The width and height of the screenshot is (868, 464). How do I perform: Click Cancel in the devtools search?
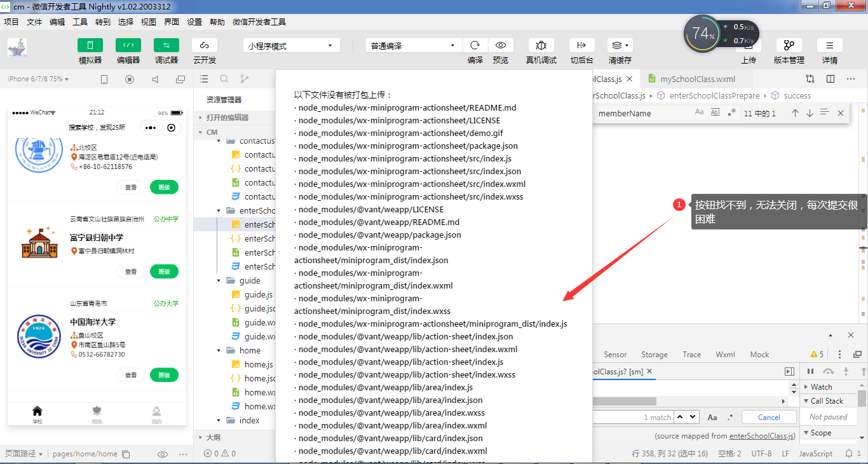coord(769,417)
